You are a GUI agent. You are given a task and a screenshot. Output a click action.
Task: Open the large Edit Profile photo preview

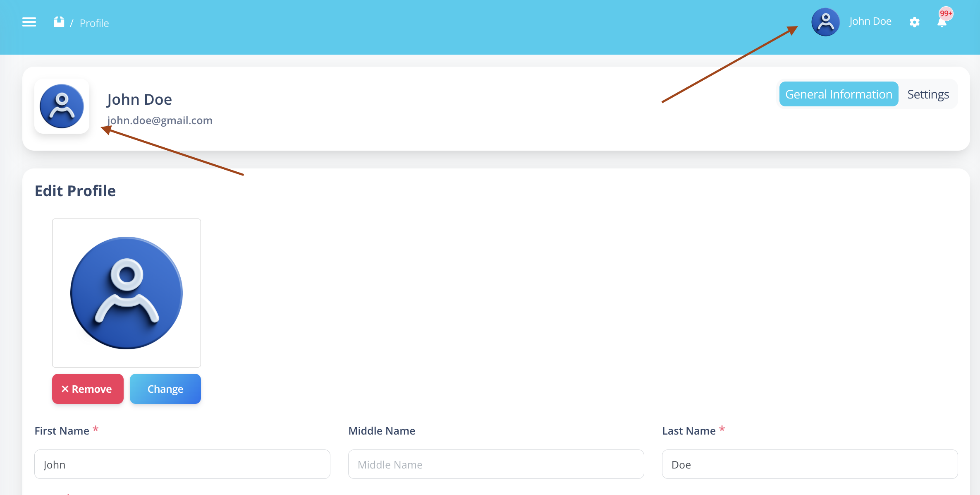point(127,293)
